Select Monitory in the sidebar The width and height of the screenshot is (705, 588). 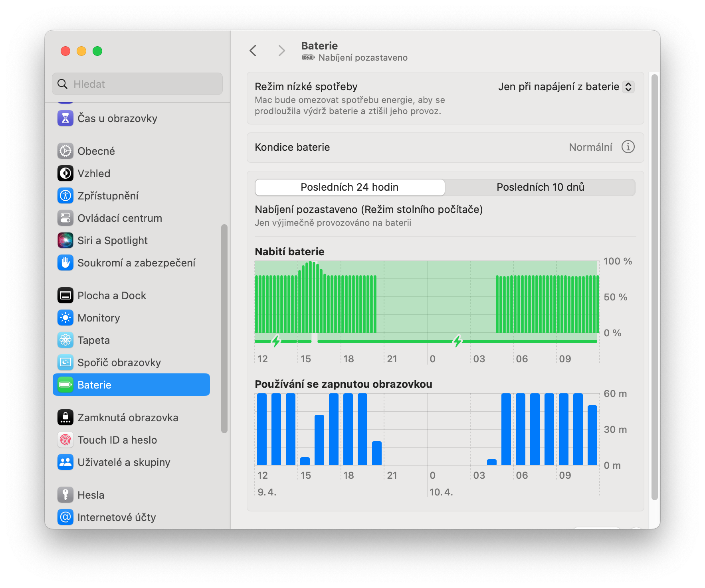click(x=131, y=318)
